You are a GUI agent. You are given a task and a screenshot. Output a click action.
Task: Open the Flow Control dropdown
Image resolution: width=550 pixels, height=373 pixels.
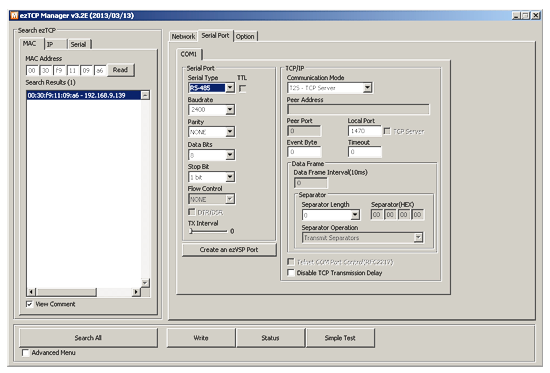pyautogui.click(x=230, y=199)
